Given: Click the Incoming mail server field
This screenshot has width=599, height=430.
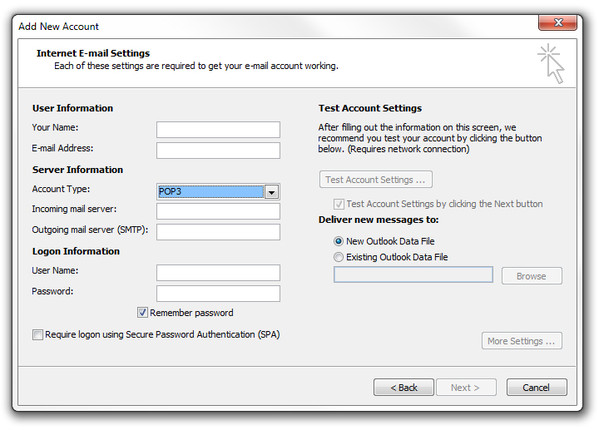Looking at the screenshot, I should click(218, 211).
